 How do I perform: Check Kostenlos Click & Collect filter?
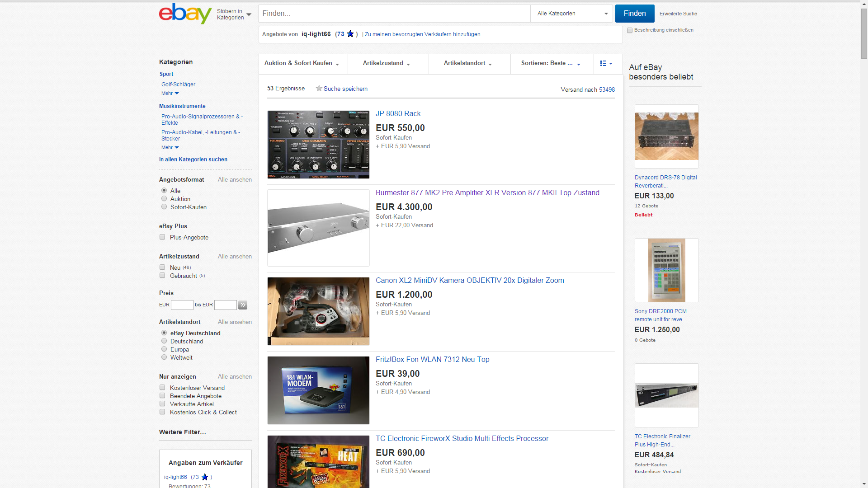[x=162, y=412]
